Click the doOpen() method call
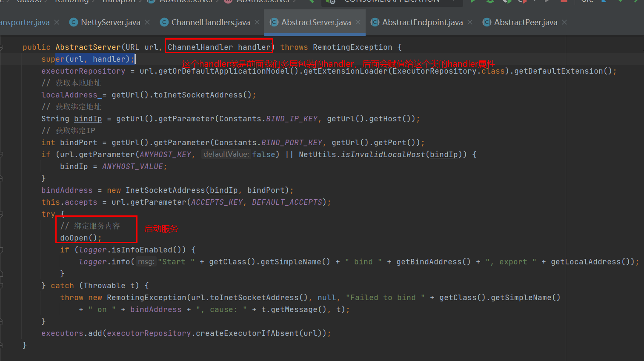The image size is (644, 361). pos(79,238)
